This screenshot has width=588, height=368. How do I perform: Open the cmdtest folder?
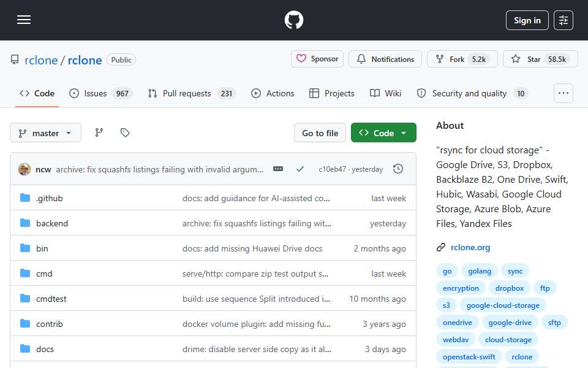coord(51,299)
